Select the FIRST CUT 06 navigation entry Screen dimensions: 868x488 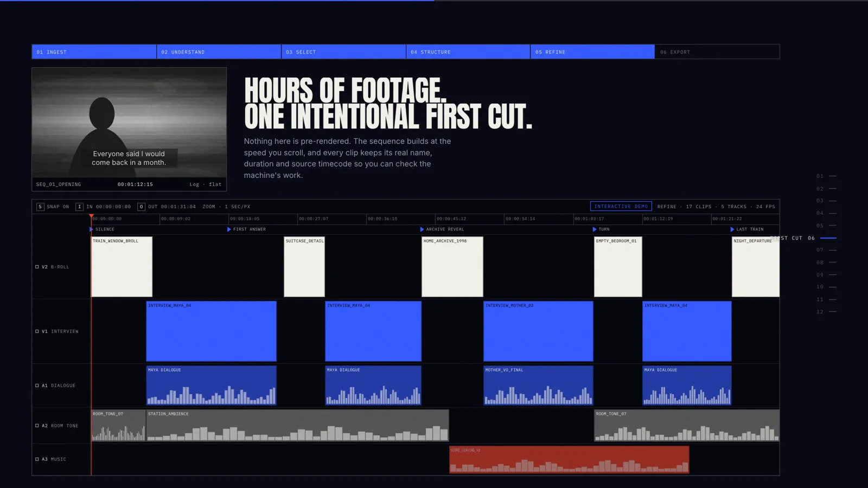tap(804, 238)
